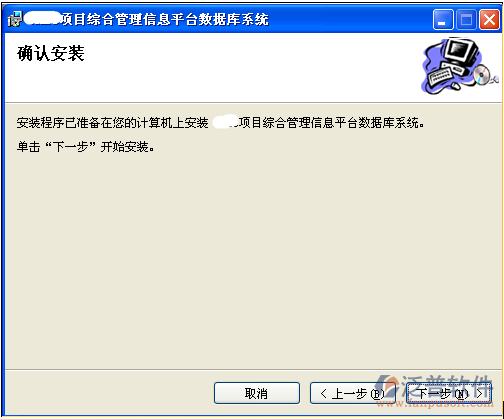Click the 泛普软件 watermark logo

(x=435, y=386)
